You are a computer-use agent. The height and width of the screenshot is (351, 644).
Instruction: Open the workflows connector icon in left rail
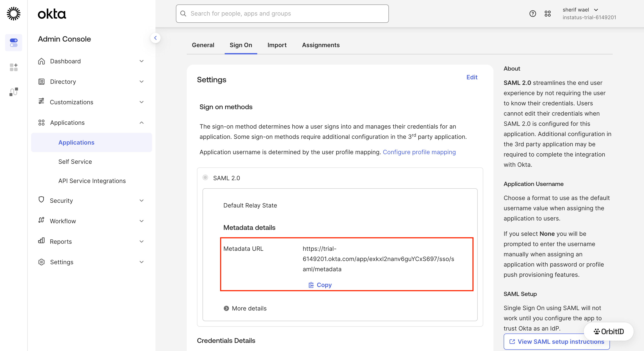(13, 92)
